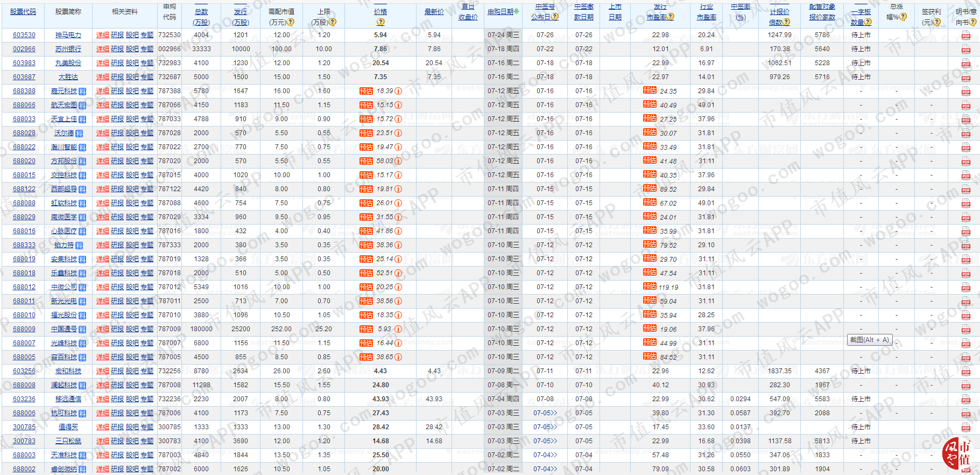Image resolution: width=980 pixels, height=475 pixels.
Task: Expand the 07-05>> lottery date for 杭可科技
Action: click(x=545, y=413)
